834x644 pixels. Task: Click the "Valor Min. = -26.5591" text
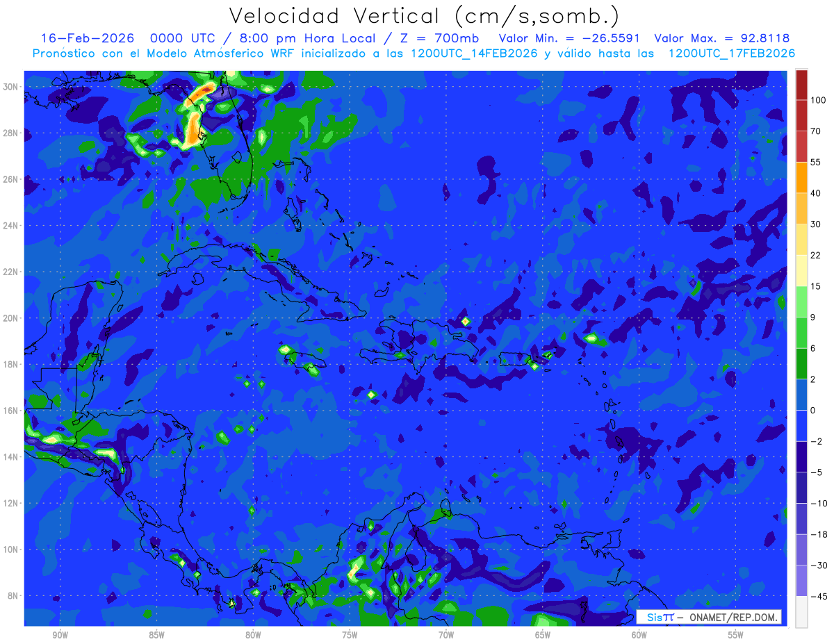point(569,38)
